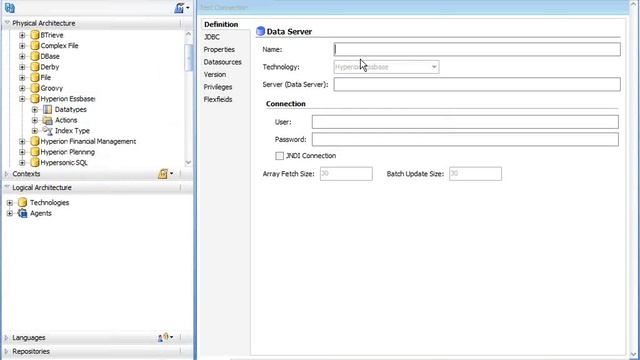Click the Hyperion Financial Management icon
Viewport: 640px width, 360px height.
(35, 141)
